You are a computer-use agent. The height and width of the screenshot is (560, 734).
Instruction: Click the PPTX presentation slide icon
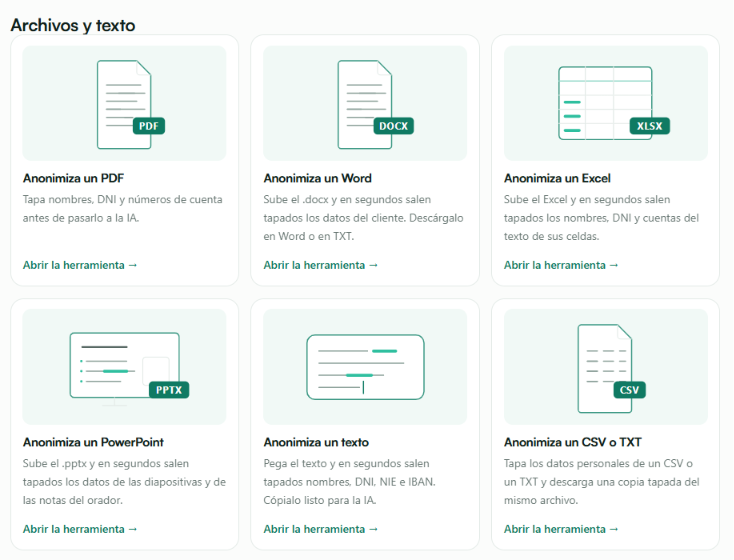(x=129, y=368)
